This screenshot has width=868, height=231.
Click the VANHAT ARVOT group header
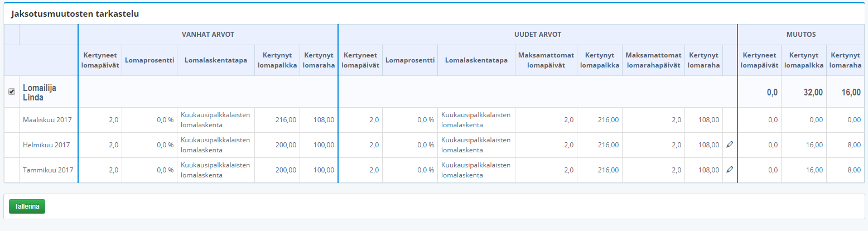pyautogui.click(x=208, y=35)
